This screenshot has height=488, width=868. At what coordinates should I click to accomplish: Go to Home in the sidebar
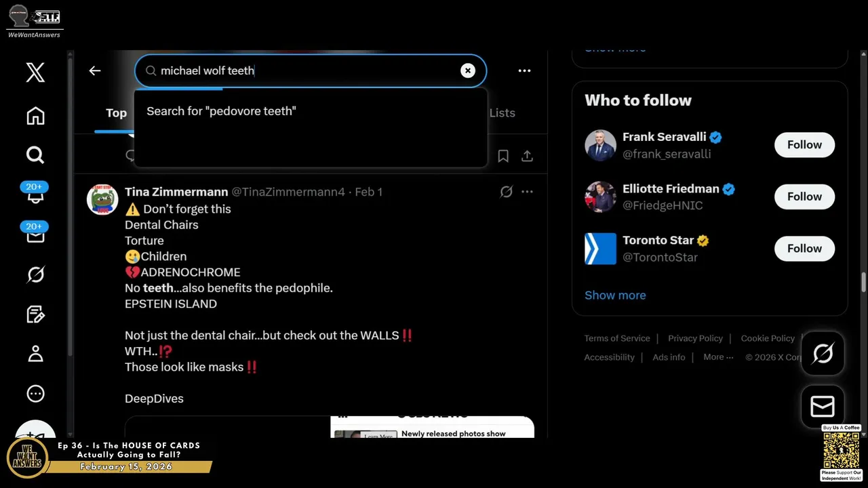(x=35, y=116)
